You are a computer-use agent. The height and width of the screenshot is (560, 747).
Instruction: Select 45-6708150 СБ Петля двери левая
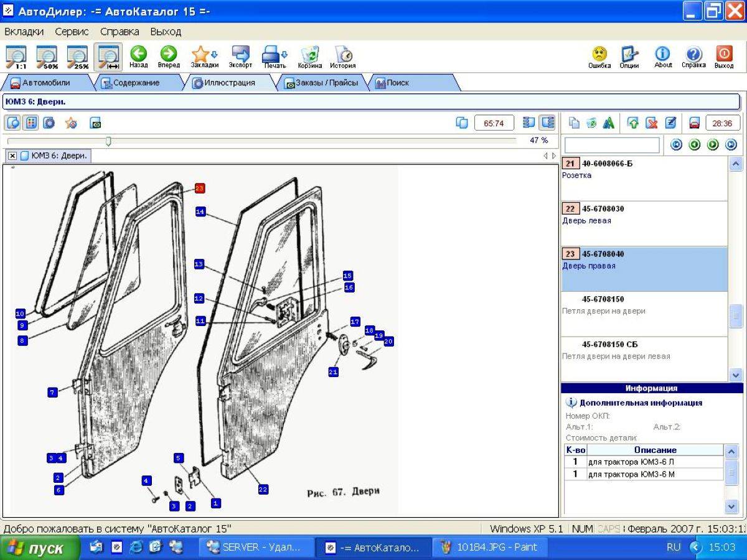tap(644, 360)
